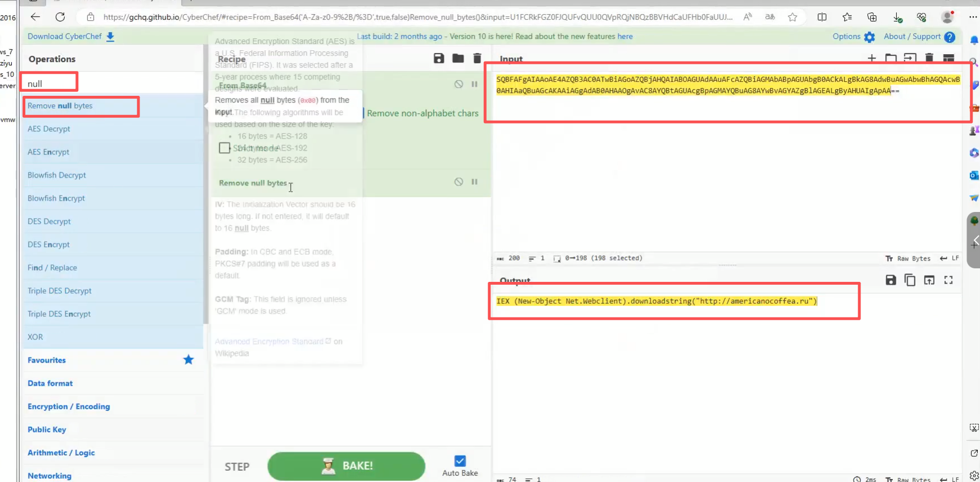Open the translate icon in address bar
Screen dimensions: 980x482
tap(770, 17)
